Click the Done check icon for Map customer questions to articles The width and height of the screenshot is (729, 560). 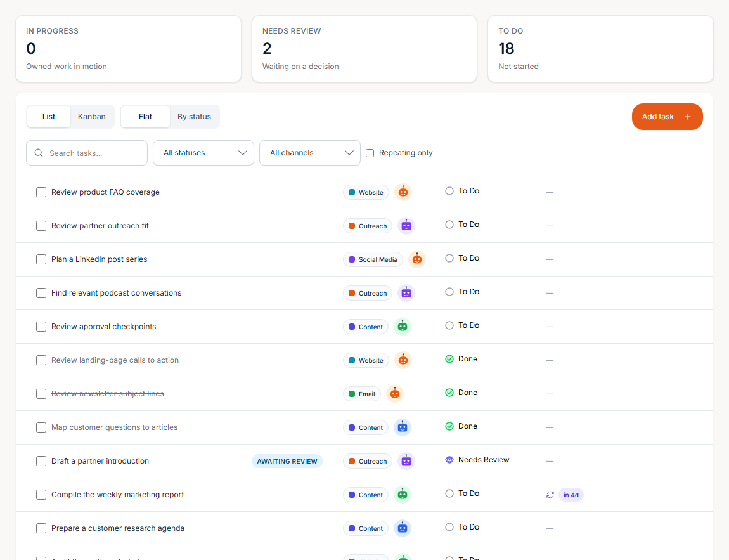(x=449, y=426)
